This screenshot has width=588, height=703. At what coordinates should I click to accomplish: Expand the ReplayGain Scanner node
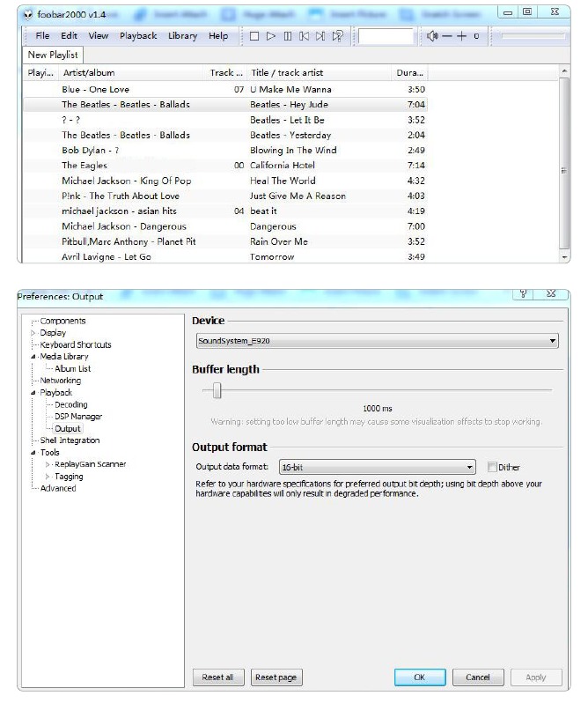pyautogui.click(x=48, y=464)
